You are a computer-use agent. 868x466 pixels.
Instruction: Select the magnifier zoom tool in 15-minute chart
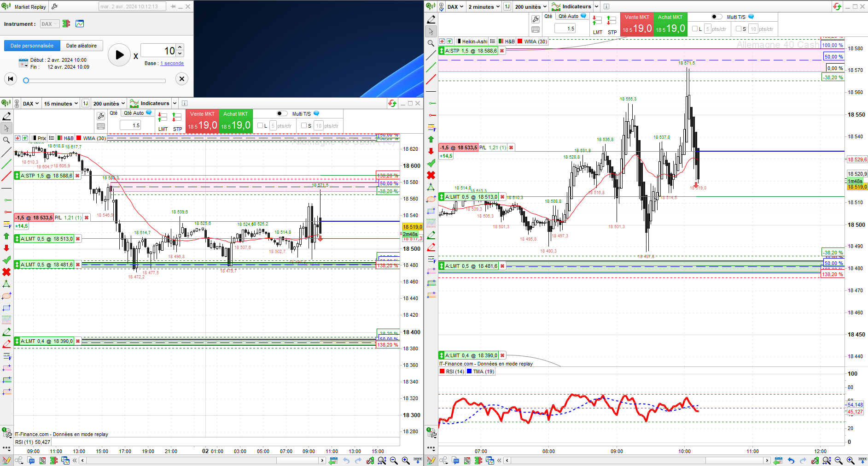pos(6,140)
